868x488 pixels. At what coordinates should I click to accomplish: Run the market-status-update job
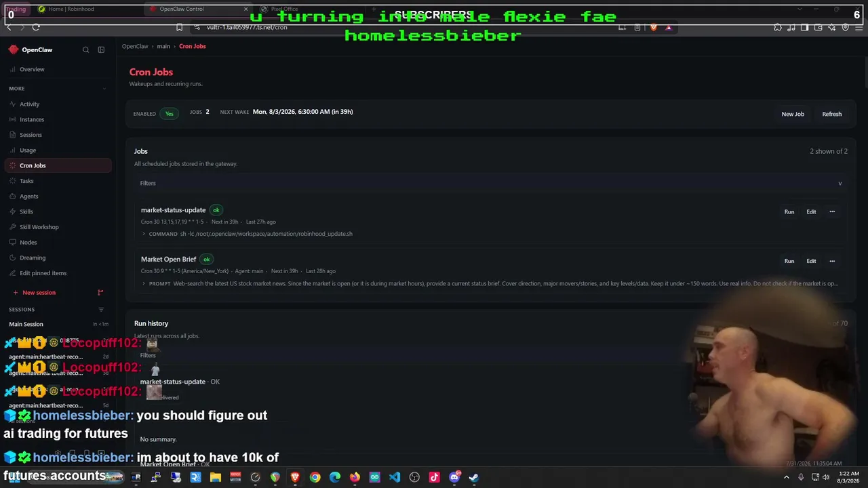[x=789, y=211]
